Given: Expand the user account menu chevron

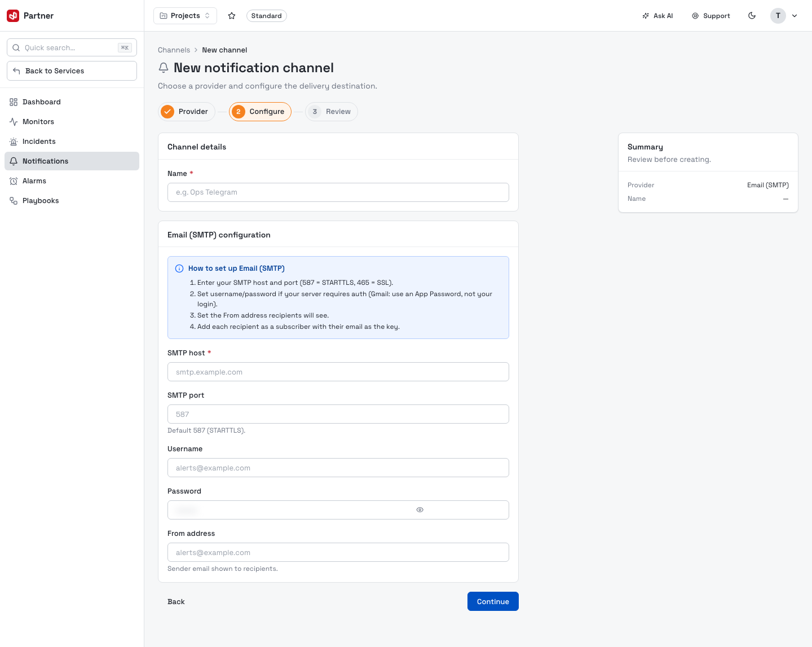Looking at the screenshot, I should tap(795, 16).
